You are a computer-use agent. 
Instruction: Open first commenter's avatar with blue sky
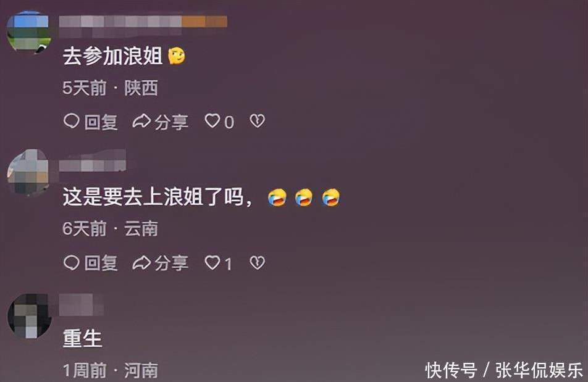29,32
